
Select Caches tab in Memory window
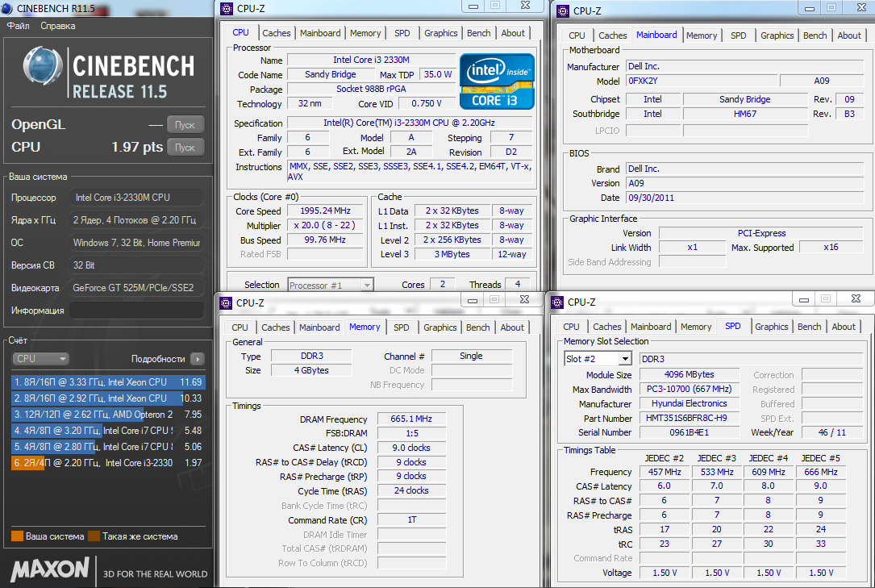pos(276,327)
